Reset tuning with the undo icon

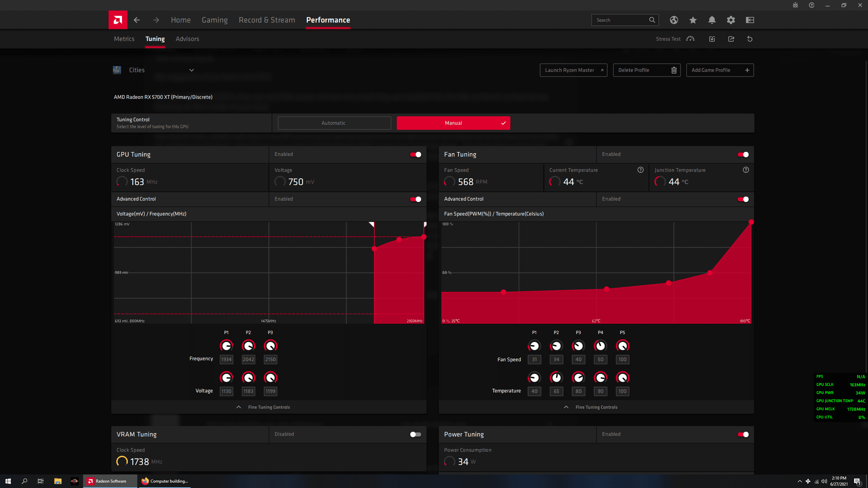tap(750, 39)
